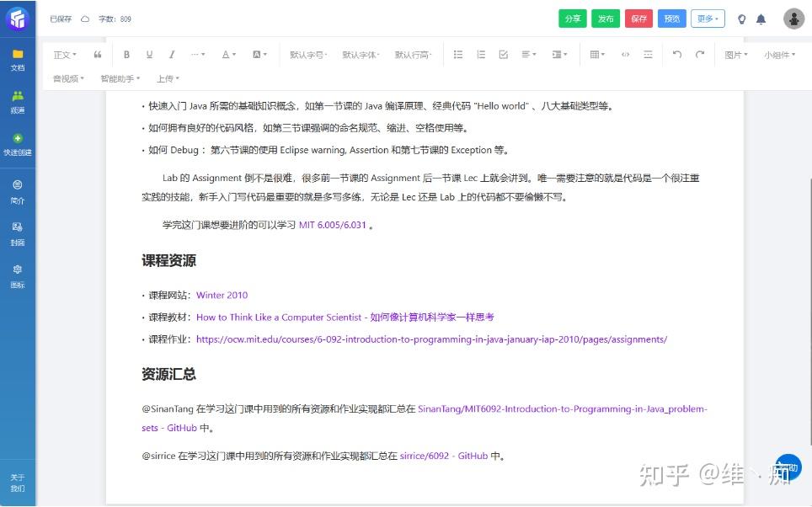Open the 默认行高 line height dropdown
Viewport: 812px width, 507px height.
[x=413, y=55]
